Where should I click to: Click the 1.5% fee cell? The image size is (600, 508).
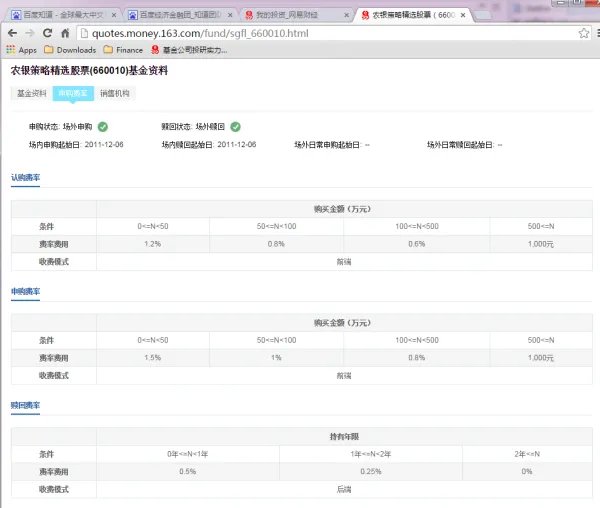point(153,358)
